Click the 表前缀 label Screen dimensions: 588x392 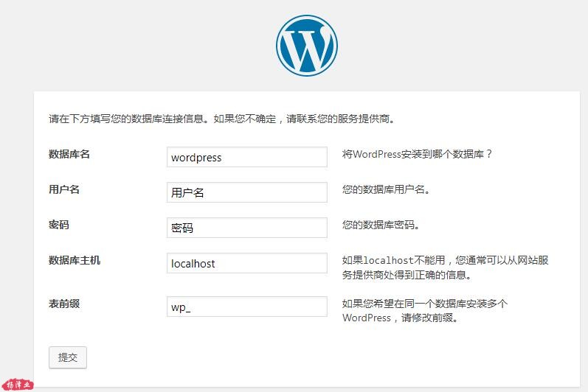tap(64, 304)
